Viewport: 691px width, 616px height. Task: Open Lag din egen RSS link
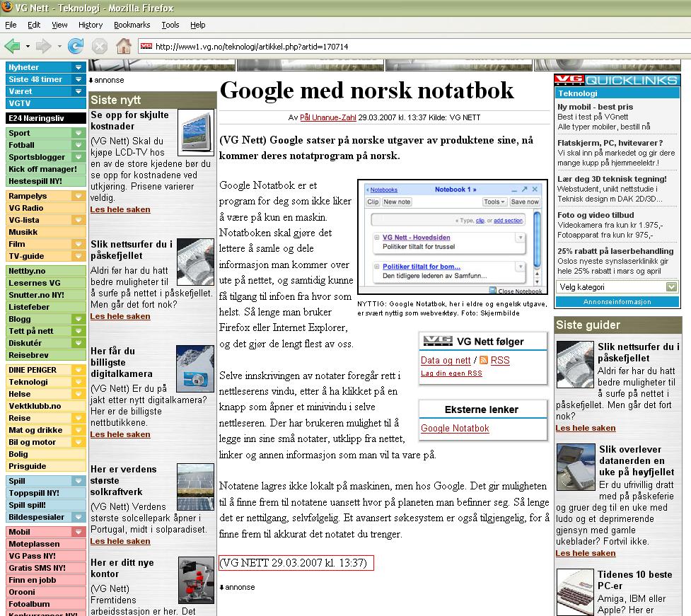[451, 373]
